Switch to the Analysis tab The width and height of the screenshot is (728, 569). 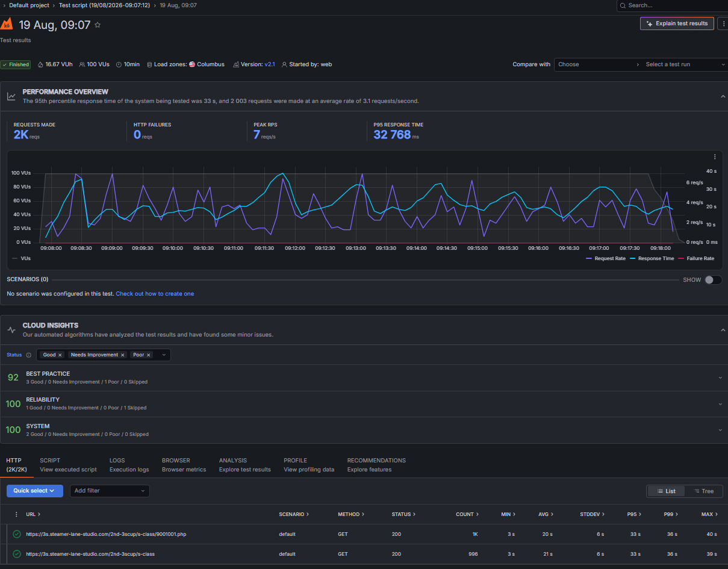pos(245,464)
